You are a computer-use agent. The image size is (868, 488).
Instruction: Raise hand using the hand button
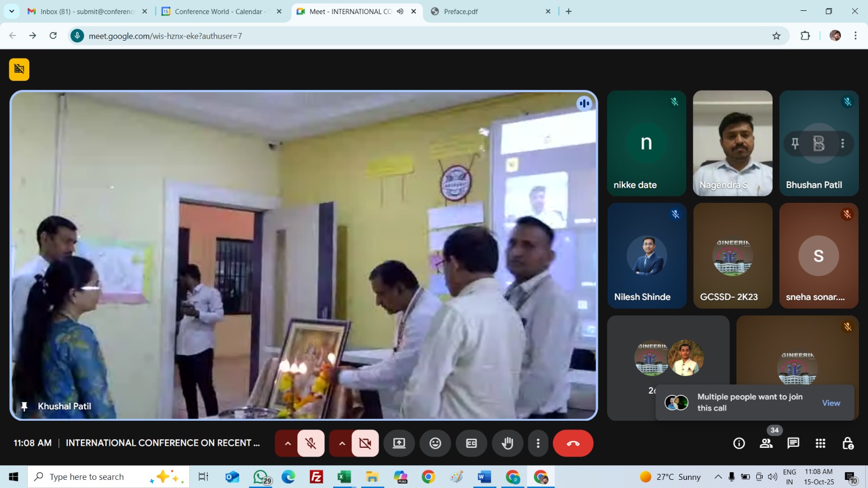[x=507, y=444]
